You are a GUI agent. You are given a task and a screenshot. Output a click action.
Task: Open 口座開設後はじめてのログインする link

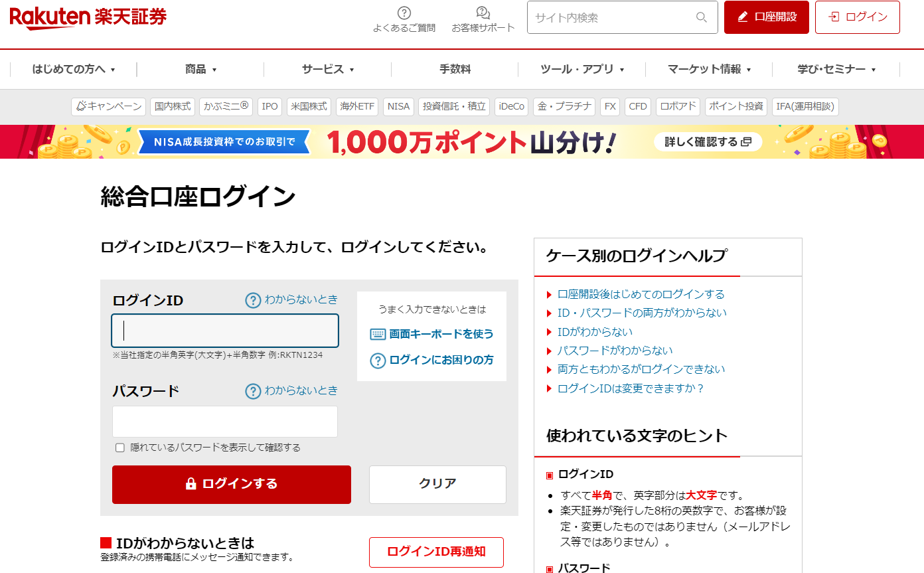coord(641,294)
